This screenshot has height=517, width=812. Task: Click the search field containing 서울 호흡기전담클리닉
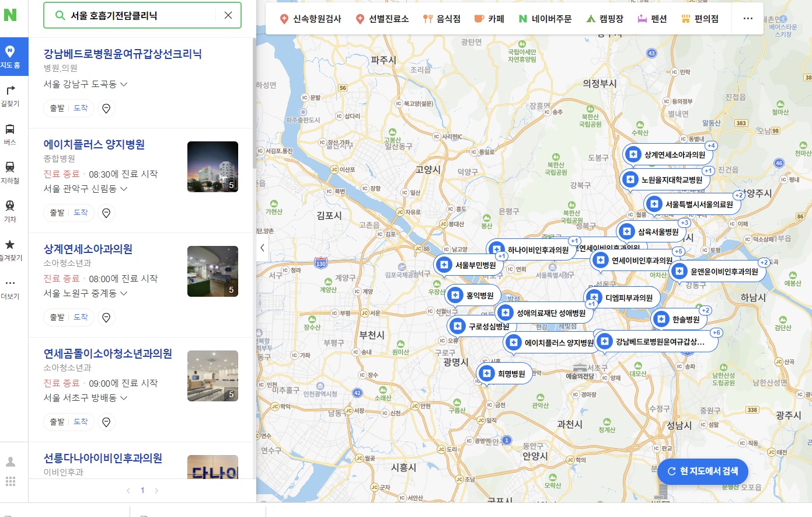(142, 15)
